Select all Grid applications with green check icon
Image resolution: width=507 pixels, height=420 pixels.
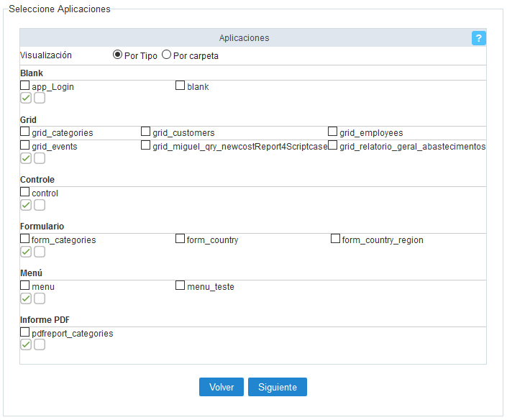(26, 158)
